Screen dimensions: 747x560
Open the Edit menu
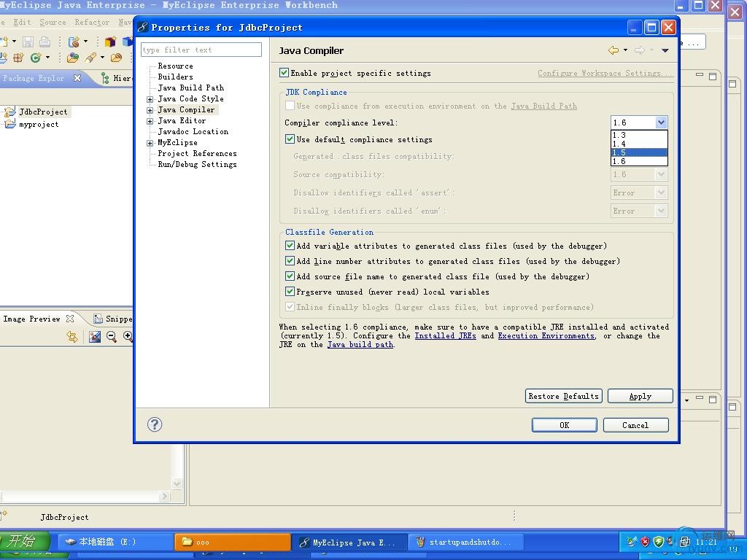[x=22, y=22]
